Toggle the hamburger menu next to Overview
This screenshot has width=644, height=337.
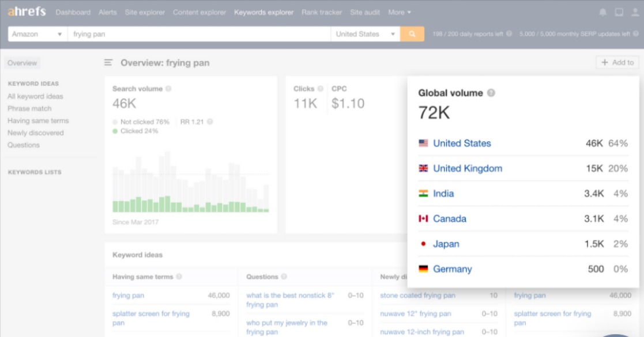[x=108, y=62]
